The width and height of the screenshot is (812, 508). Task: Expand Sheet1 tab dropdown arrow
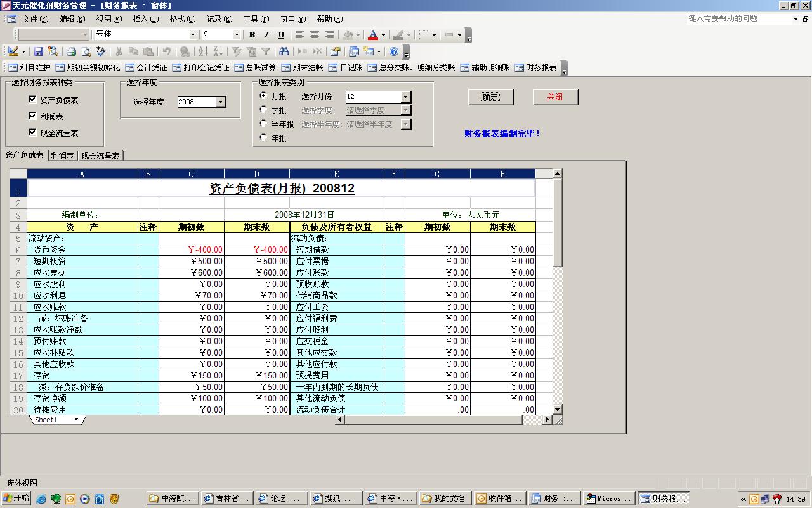click(76, 419)
